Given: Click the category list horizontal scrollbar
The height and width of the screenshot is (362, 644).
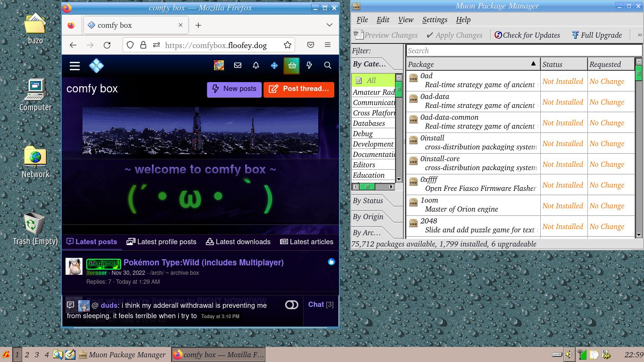Looking at the screenshot, I should [x=373, y=187].
